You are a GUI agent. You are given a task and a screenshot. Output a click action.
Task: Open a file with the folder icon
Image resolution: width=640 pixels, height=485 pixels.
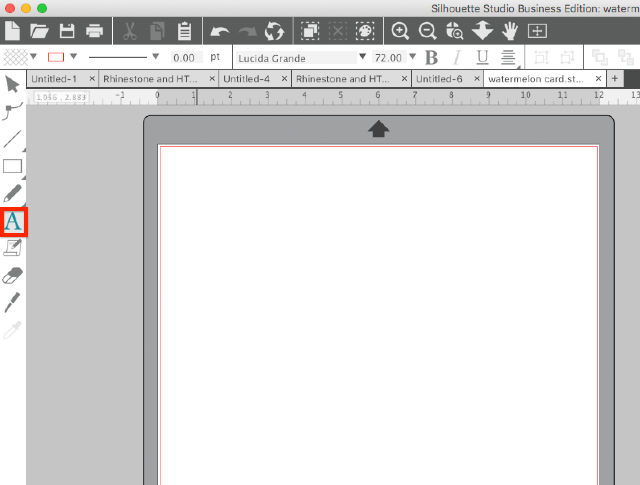click(x=39, y=31)
